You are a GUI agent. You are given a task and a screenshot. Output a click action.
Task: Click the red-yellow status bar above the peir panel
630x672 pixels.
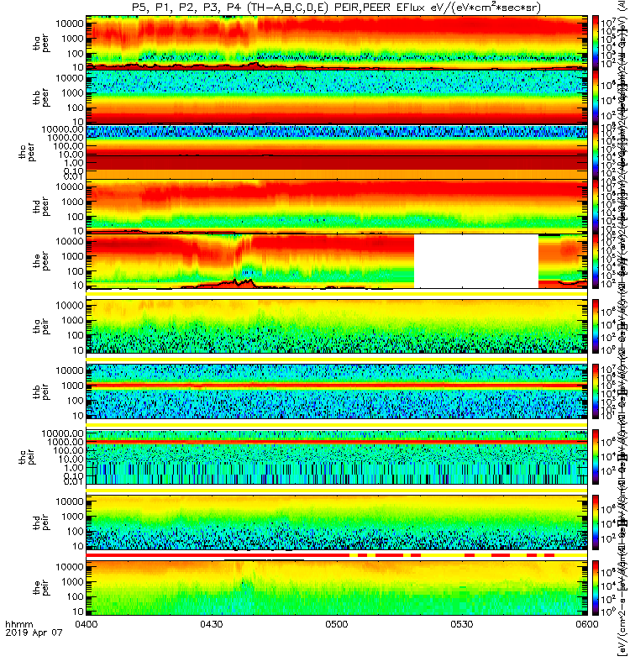pyautogui.click(x=337, y=555)
